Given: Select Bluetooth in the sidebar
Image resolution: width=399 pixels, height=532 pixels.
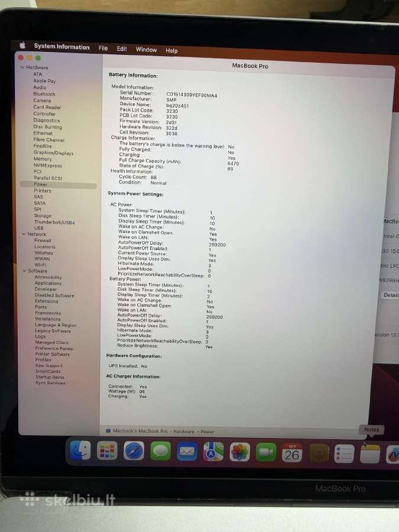Looking at the screenshot, I should 44,94.
